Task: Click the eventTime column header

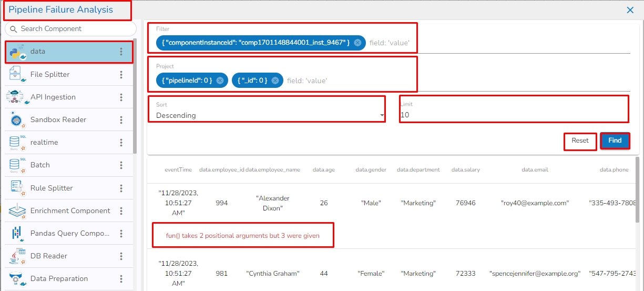Action: 178,170
